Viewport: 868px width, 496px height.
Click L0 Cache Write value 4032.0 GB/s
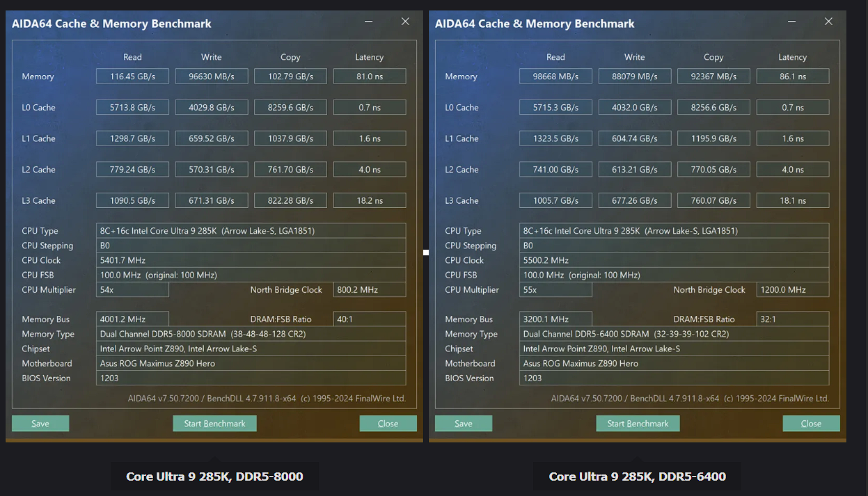pos(635,107)
